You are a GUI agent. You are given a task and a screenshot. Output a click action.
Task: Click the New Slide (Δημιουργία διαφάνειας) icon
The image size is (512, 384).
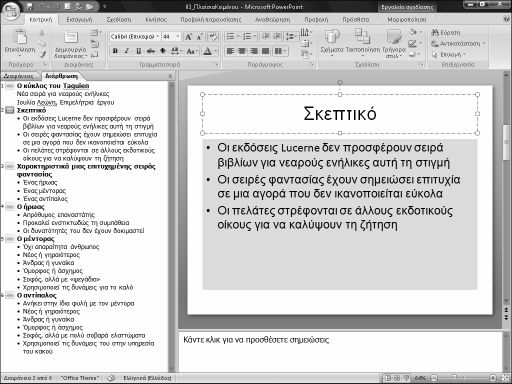[x=71, y=37]
